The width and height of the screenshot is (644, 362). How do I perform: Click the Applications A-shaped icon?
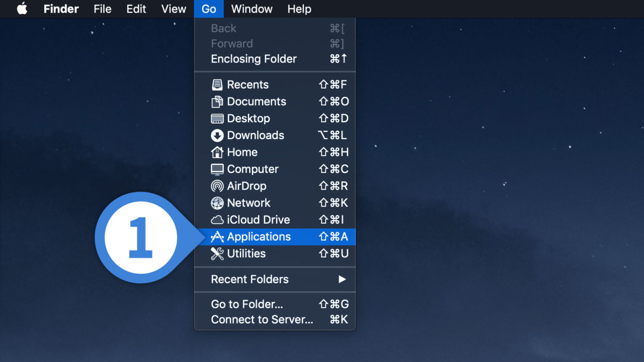(217, 237)
